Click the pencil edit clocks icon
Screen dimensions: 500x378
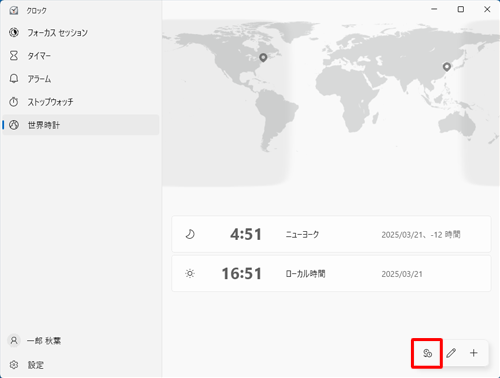click(x=451, y=353)
